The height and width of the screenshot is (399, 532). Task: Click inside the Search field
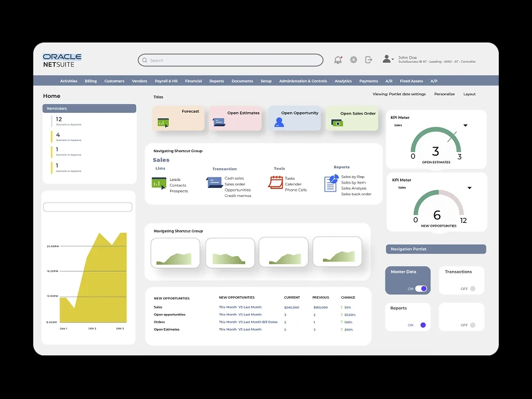coord(230,60)
